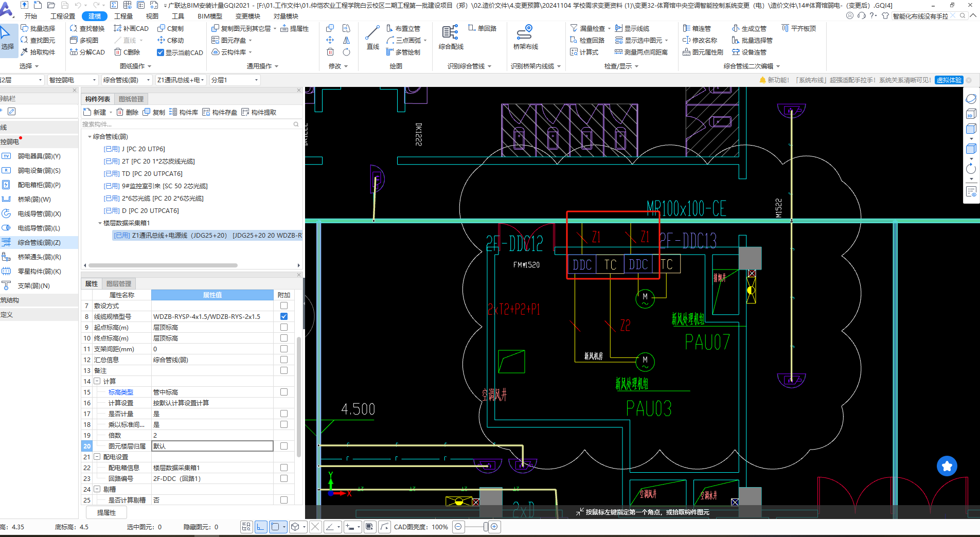
Task: Run 检查回路 tool
Action: pos(587,40)
